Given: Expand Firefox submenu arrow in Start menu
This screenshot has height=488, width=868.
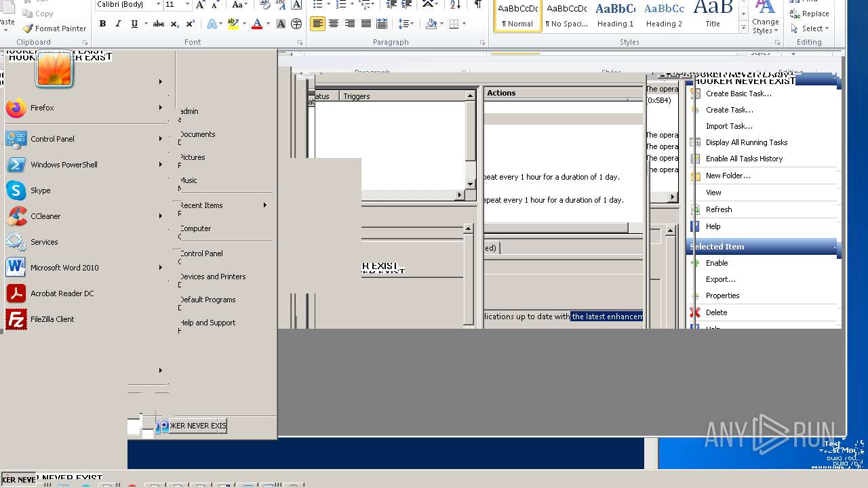Looking at the screenshot, I should tap(161, 108).
